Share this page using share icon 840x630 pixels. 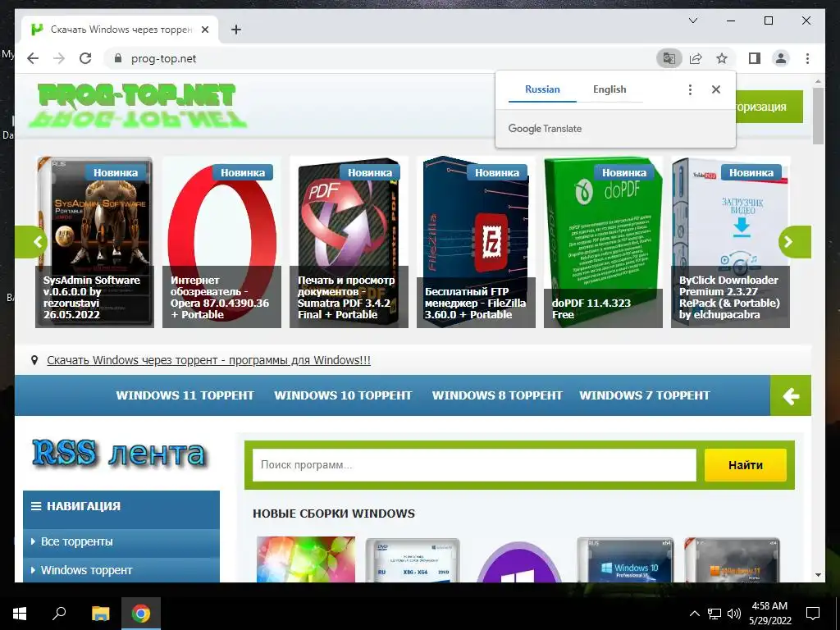[696, 58]
